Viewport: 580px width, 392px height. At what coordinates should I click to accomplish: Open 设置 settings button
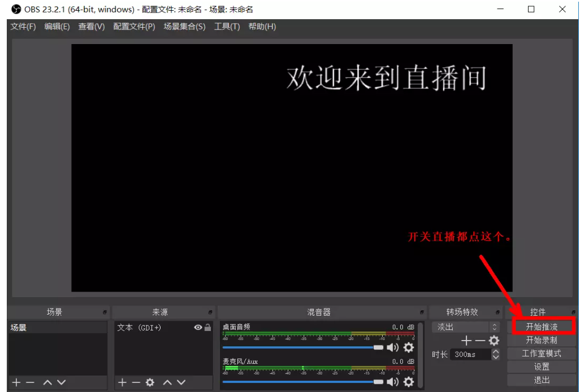[x=542, y=367]
